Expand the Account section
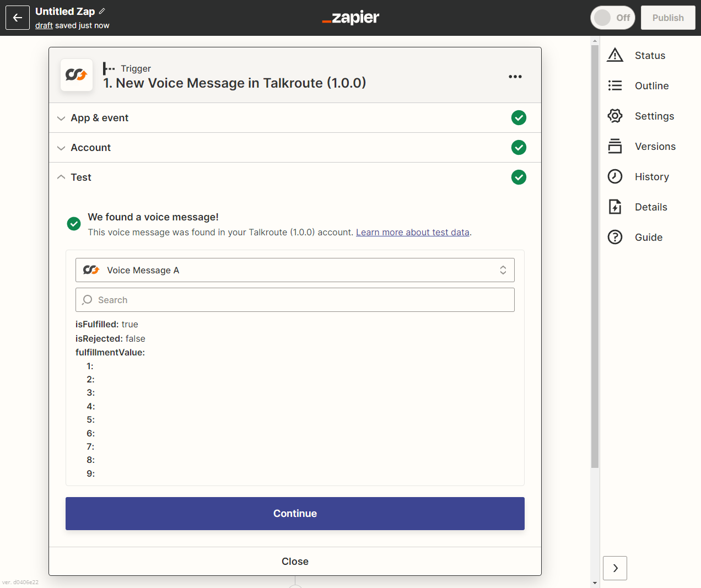This screenshot has height=588, width=701. 295,148
